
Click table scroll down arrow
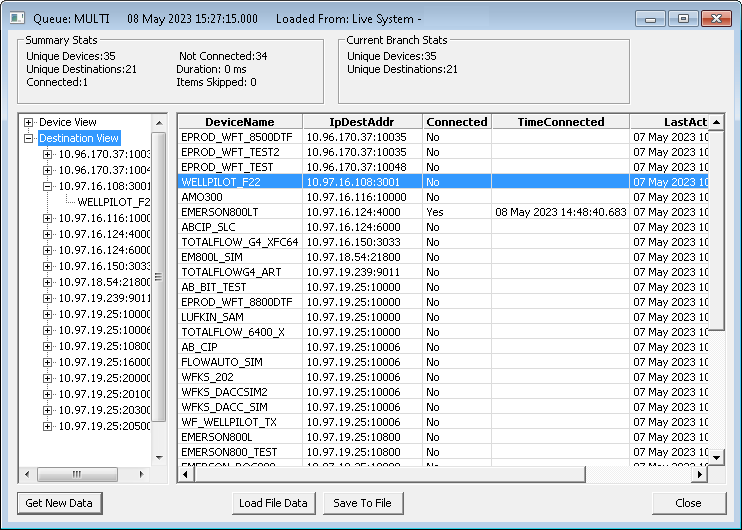tap(716, 458)
